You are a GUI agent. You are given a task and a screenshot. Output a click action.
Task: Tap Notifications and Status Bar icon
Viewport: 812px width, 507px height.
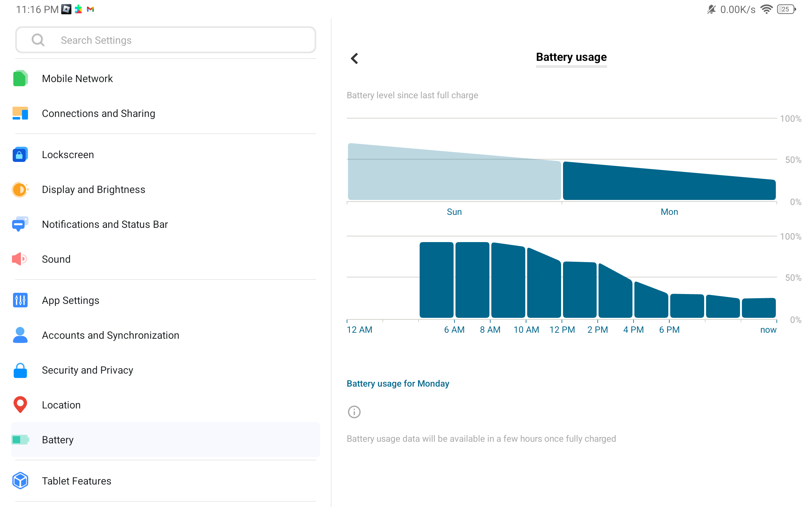[x=20, y=224]
